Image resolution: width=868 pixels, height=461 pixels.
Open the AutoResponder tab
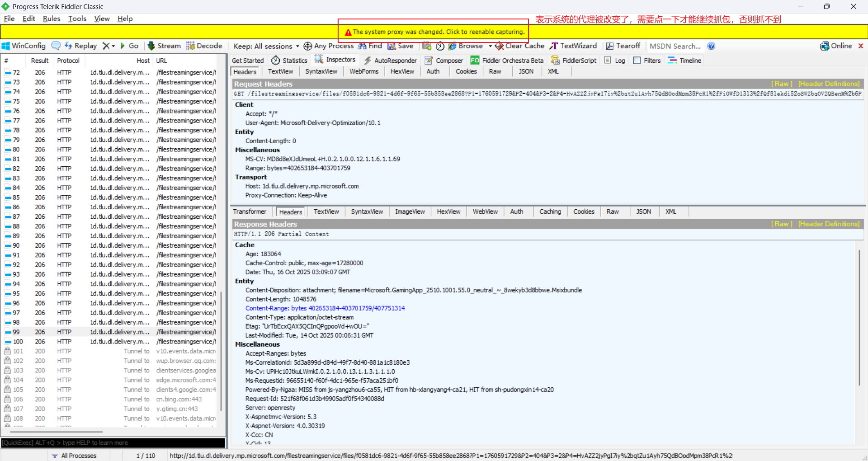pyautogui.click(x=391, y=61)
